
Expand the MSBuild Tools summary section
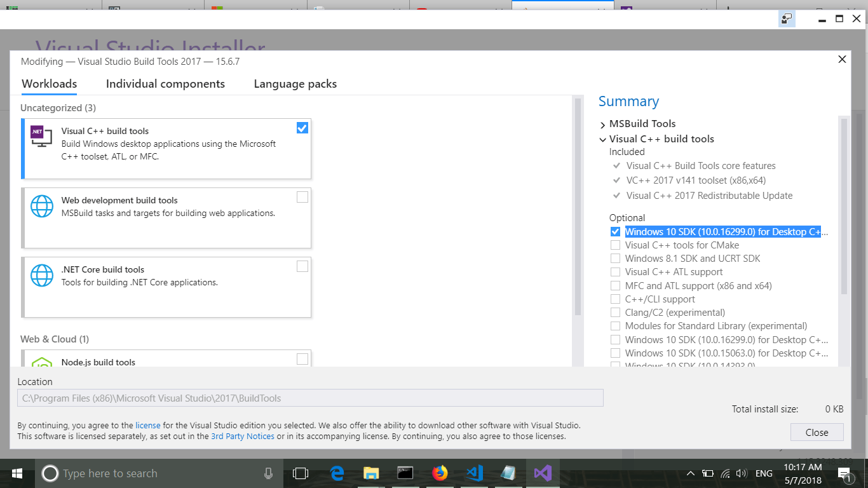click(603, 124)
